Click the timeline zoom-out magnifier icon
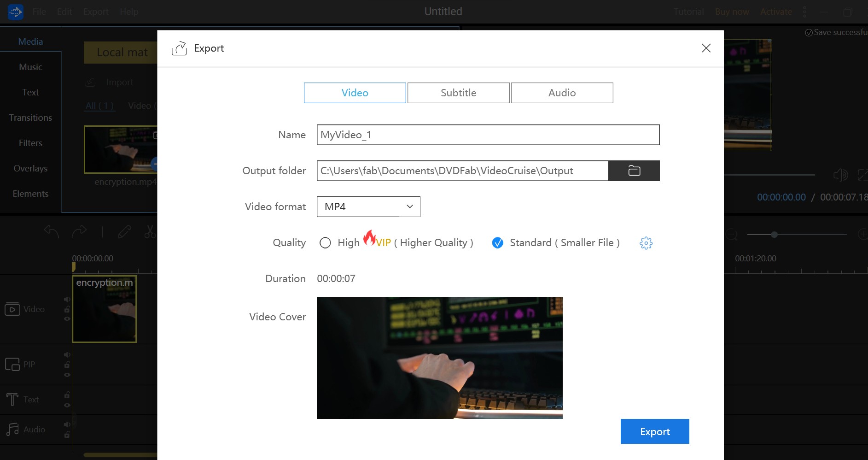The width and height of the screenshot is (868, 460). [731, 235]
